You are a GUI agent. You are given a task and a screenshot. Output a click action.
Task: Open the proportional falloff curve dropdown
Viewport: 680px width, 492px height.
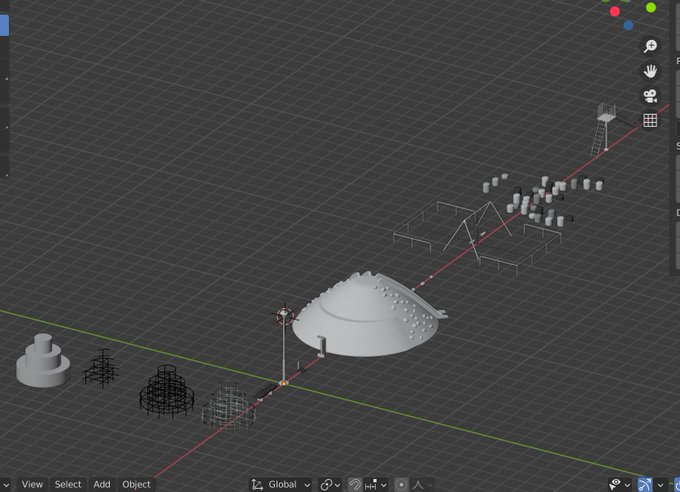(422, 485)
